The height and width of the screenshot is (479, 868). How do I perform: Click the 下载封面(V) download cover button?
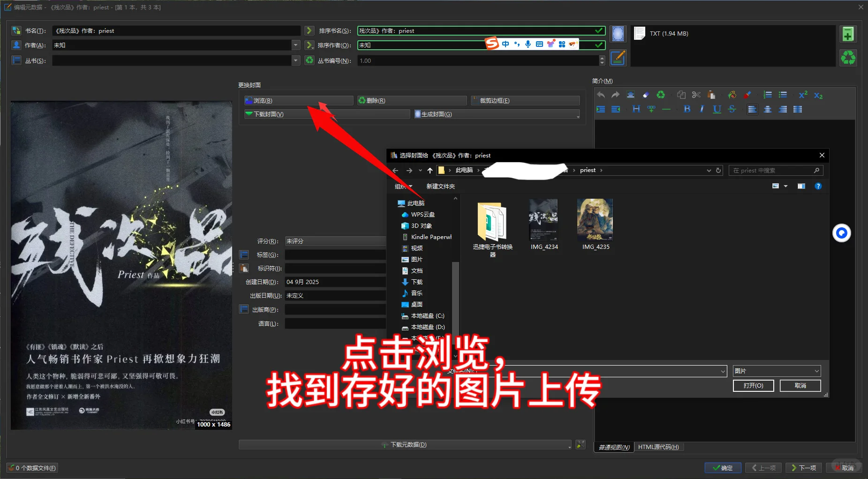pos(327,114)
